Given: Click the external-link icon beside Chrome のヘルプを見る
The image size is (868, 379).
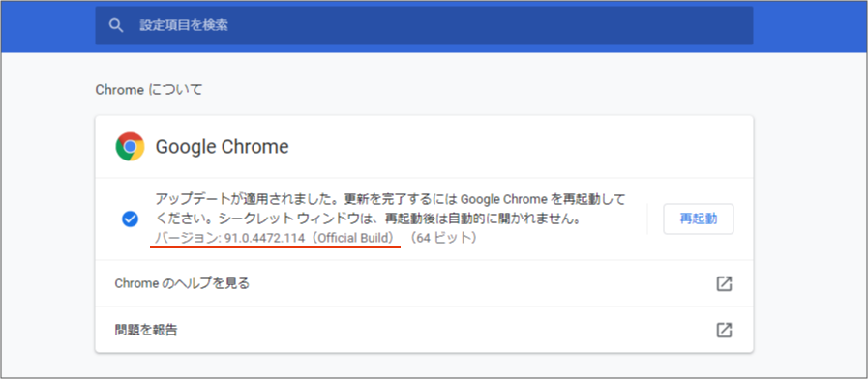Looking at the screenshot, I should (x=724, y=284).
